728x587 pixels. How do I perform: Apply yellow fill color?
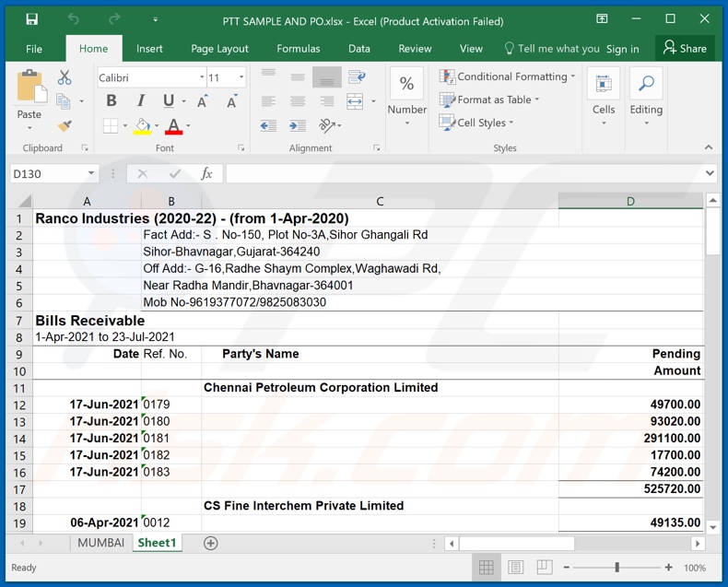pyautogui.click(x=142, y=126)
